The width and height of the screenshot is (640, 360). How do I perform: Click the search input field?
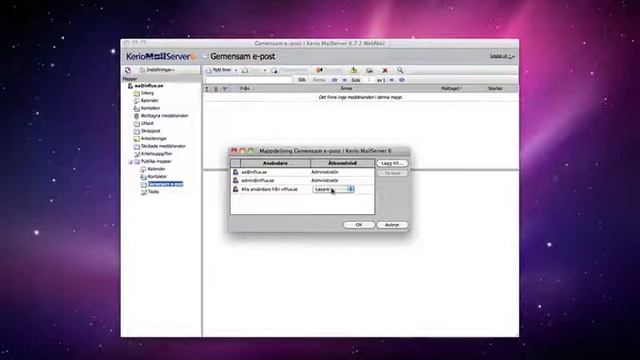point(249,80)
